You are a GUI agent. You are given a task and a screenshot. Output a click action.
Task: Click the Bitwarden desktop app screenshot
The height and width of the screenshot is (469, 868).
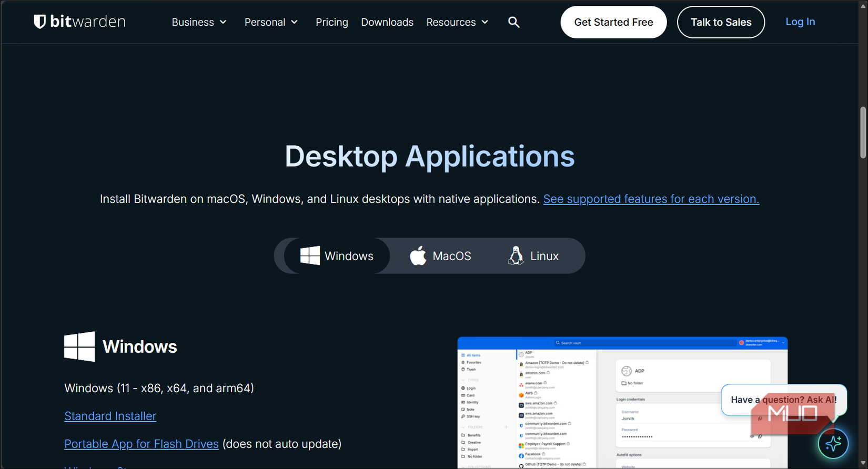point(622,403)
